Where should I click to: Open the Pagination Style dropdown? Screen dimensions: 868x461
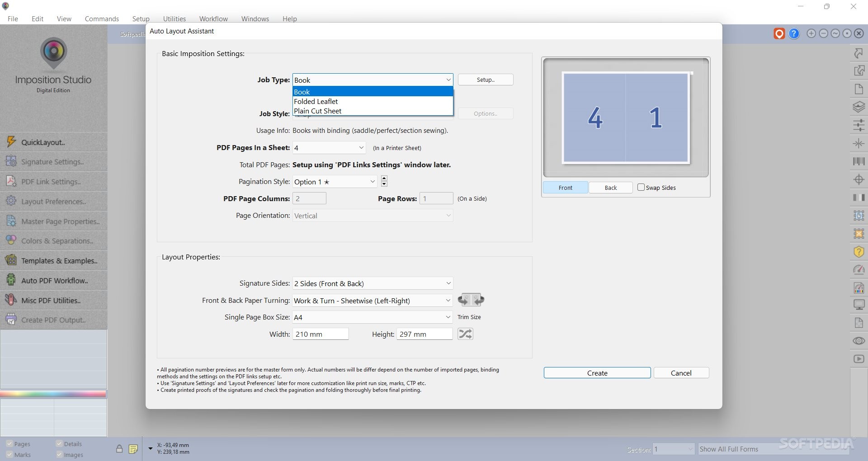(x=335, y=182)
